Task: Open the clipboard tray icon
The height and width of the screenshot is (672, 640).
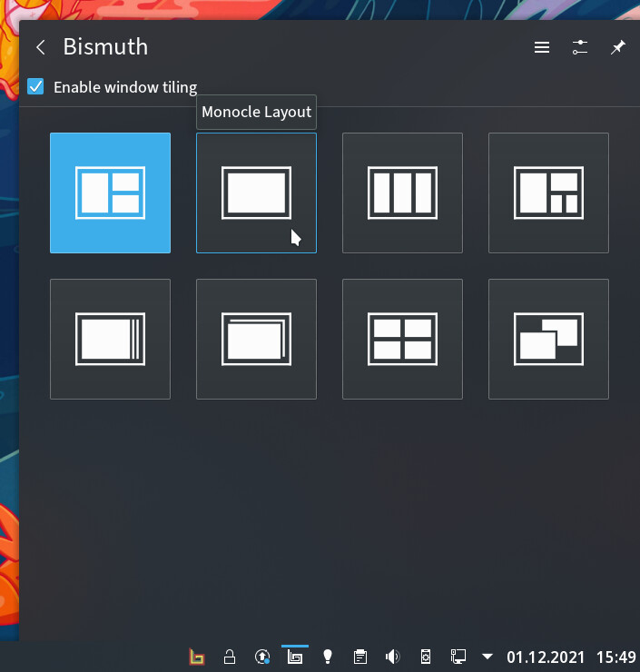Action: point(359,657)
